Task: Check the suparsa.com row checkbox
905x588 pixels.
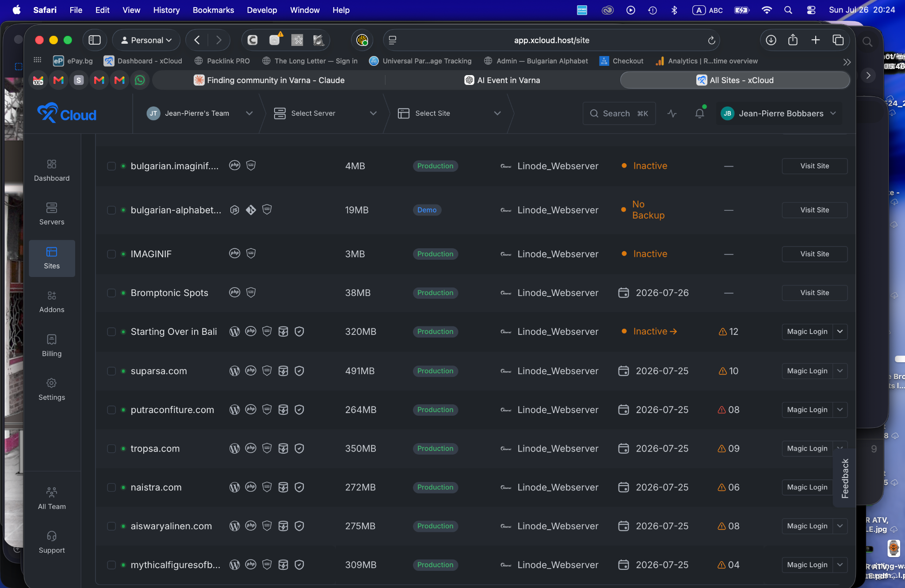Action: 111,371
